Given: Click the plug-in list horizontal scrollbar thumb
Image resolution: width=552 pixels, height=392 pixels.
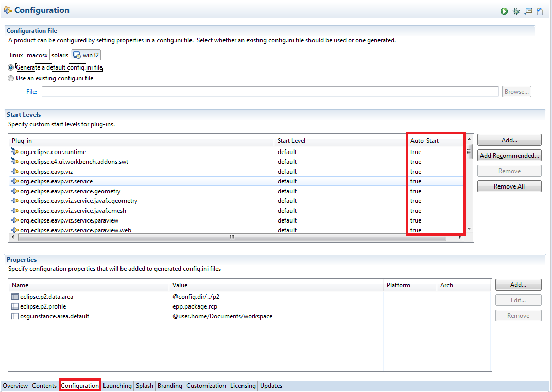Looking at the screenshot, I should click(232, 237).
